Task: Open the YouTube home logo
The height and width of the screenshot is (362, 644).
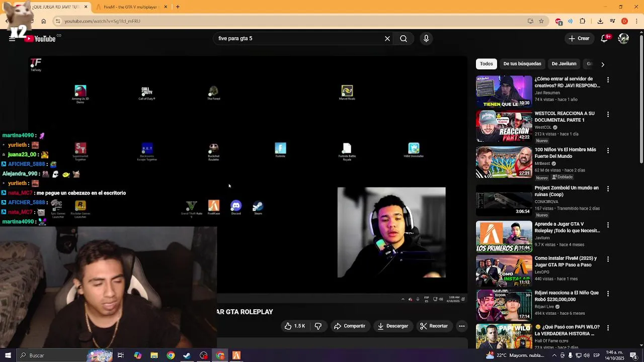Action: pyautogui.click(x=40, y=39)
